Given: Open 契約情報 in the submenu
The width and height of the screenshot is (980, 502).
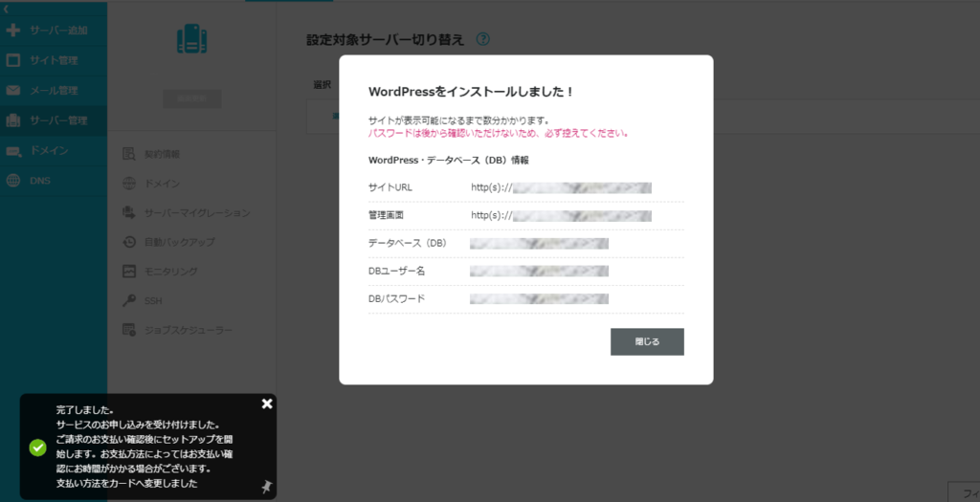Looking at the screenshot, I should (162, 154).
